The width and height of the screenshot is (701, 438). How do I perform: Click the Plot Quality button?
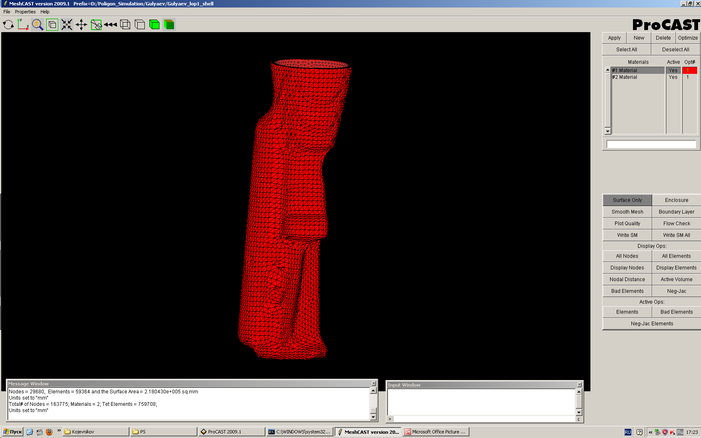pyautogui.click(x=627, y=223)
